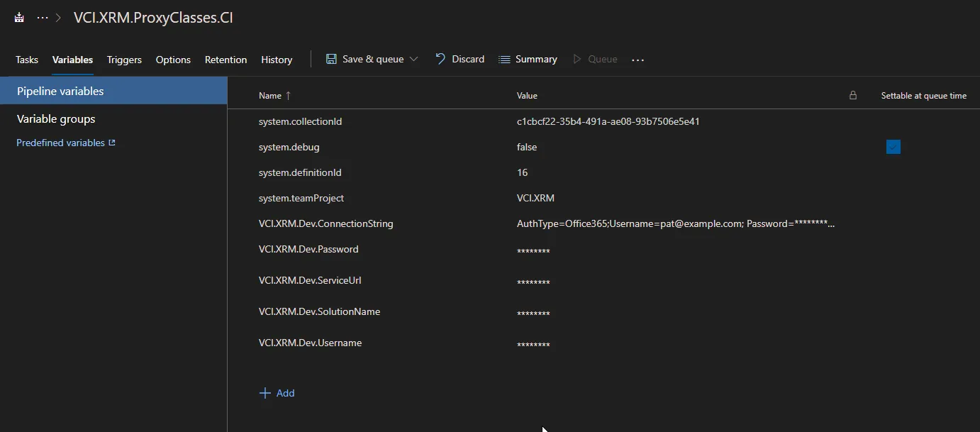Toggle settable at queue time for system.debug
Image resolution: width=980 pixels, height=432 pixels.
893,147
